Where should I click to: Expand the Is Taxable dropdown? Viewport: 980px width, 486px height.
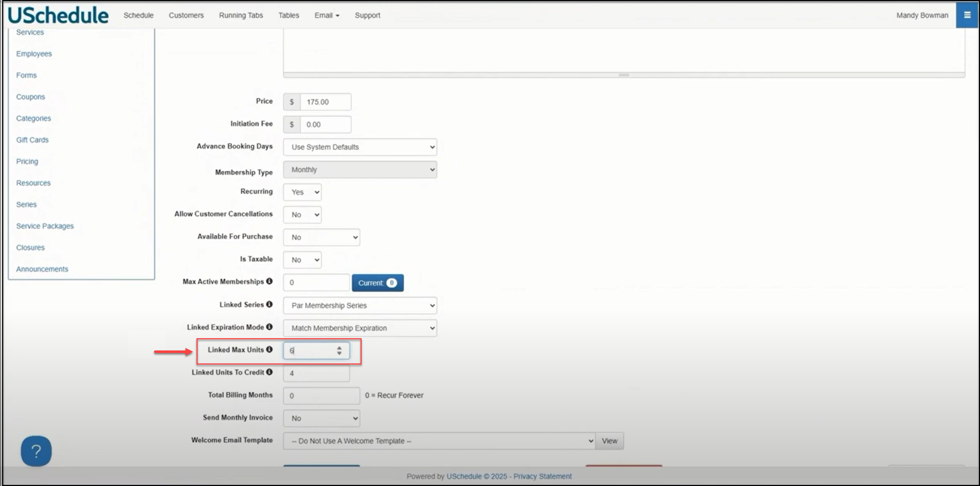[302, 260]
